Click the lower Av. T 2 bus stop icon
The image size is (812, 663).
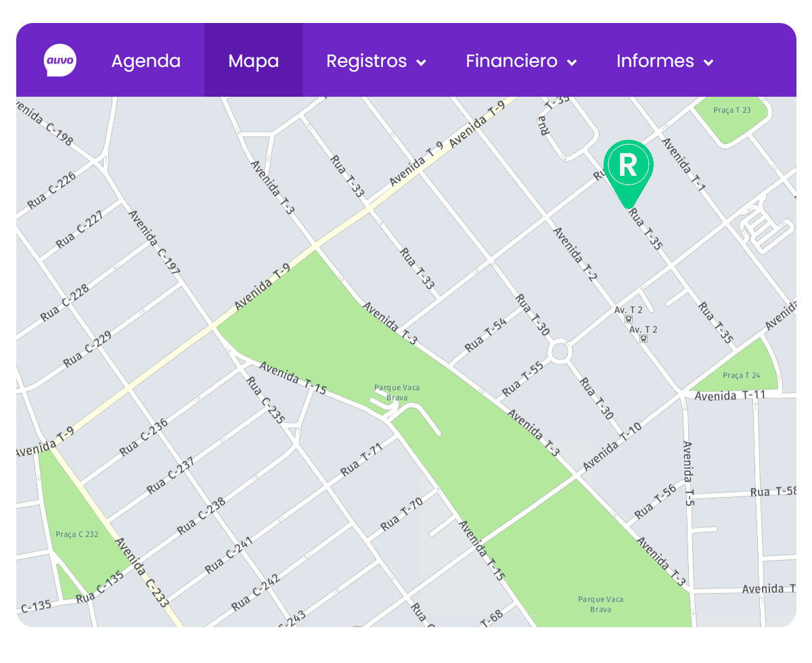[x=644, y=339]
